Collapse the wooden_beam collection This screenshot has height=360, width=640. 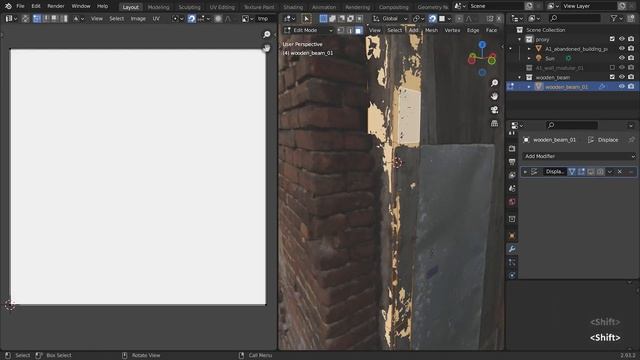(520, 77)
